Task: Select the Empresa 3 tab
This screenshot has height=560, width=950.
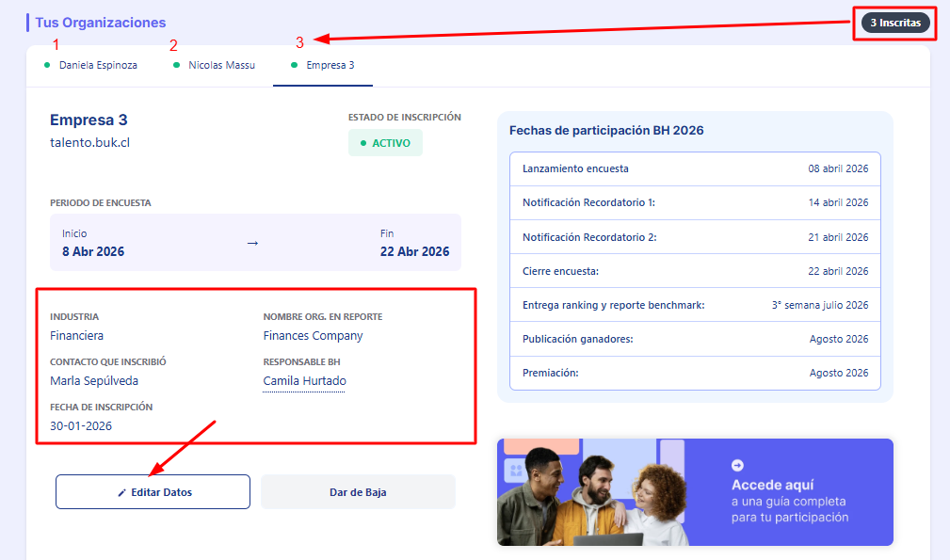Action: tap(330, 65)
